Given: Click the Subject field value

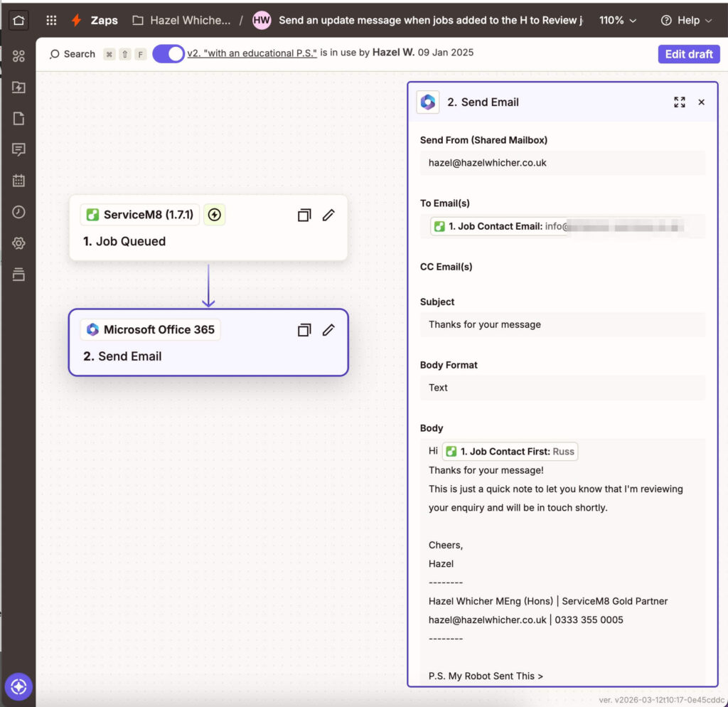Looking at the screenshot, I should coord(562,325).
